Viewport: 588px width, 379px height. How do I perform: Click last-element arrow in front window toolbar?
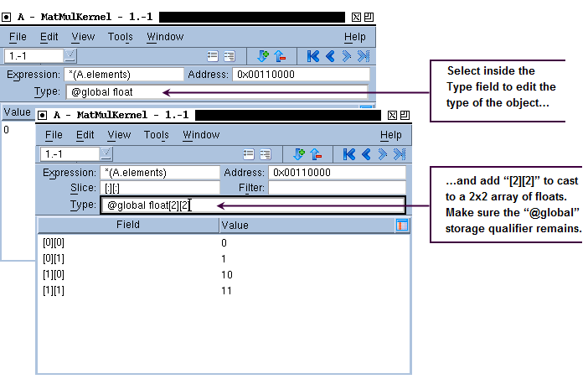point(400,154)
